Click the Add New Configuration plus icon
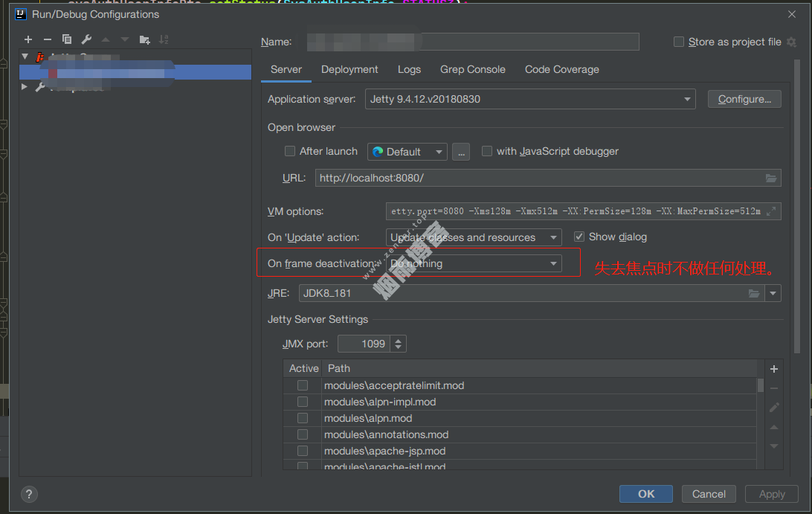This screenshot has width=812, height=514. [x=28, y=39]
